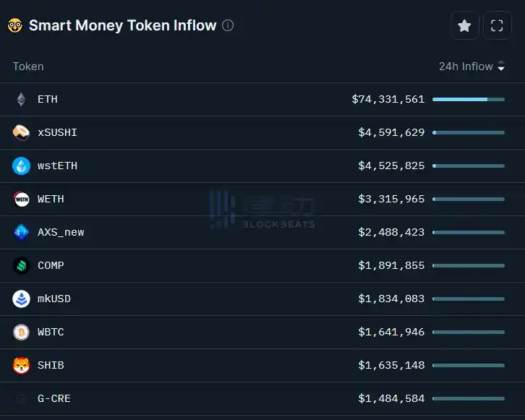Click the ETH inflow progress bar
525x420 pixels.
click(468, 100)
